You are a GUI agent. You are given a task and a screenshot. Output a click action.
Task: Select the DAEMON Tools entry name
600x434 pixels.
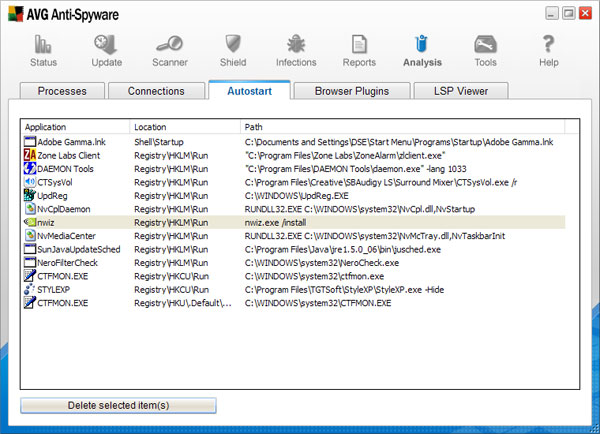(65, 169)
